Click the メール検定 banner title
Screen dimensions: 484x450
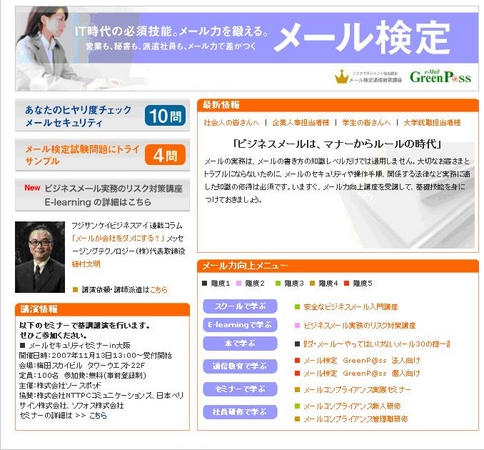coord(362,37)
